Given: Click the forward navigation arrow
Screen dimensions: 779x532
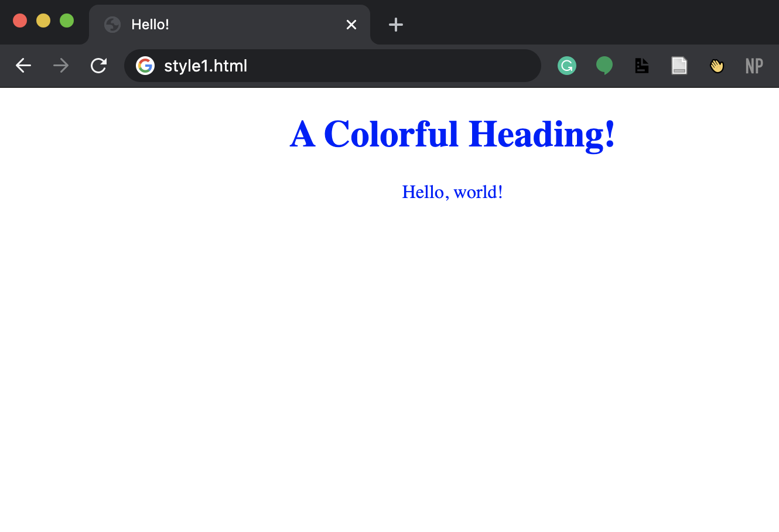Looking at the screenshot, I should 61,66.
